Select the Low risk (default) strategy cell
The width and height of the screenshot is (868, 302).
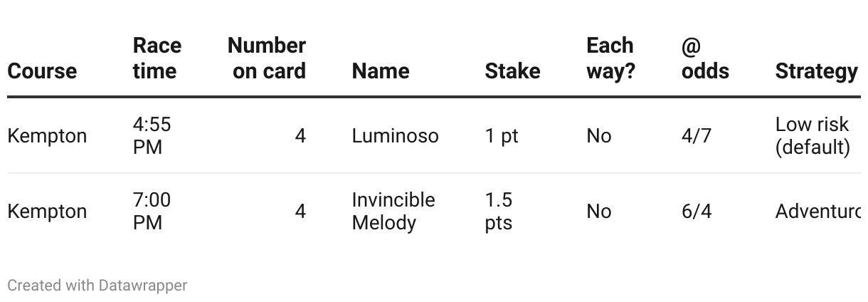pyautogui.click(x=813, y=136)
